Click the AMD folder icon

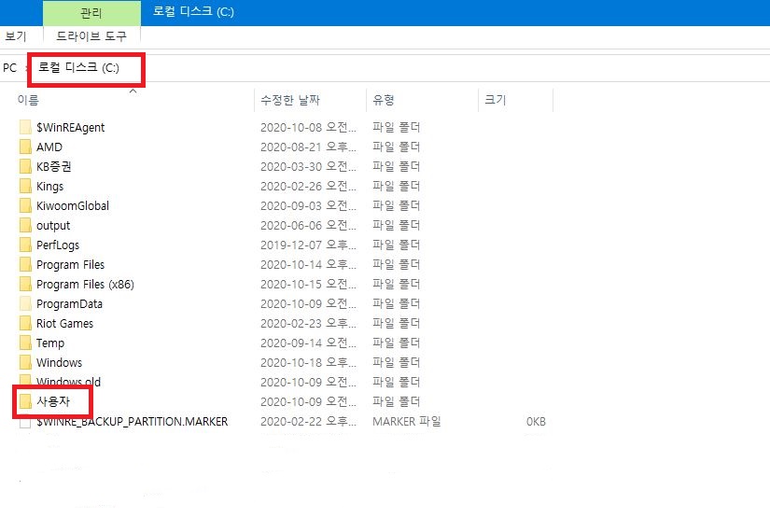(x=25, y=147)
